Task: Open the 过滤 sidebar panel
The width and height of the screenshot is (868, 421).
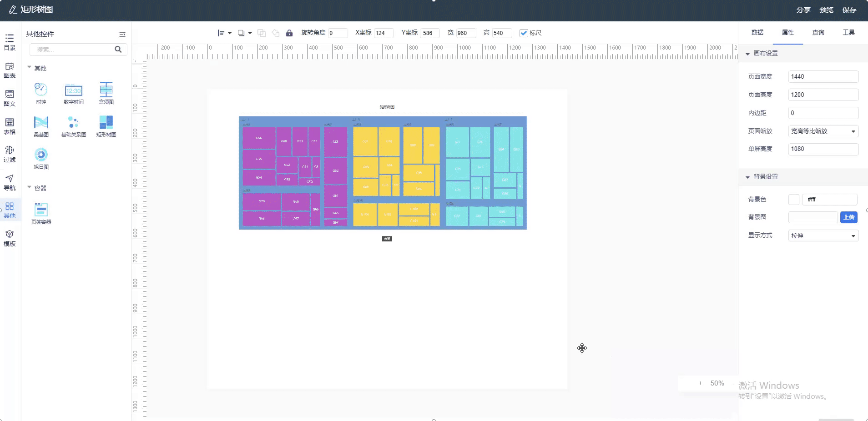Action: (x=10, y=154)
